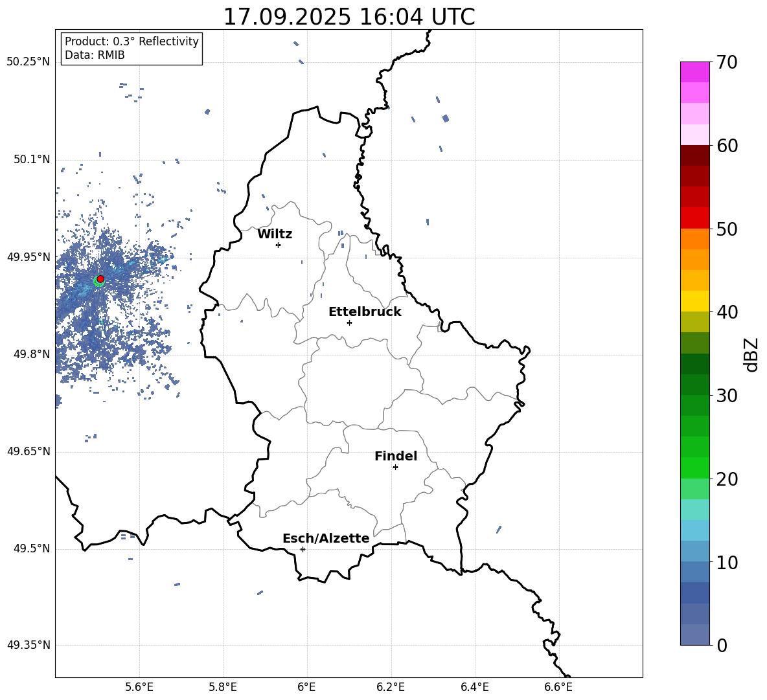
Task: Click the Ettelbruck station label
Action: [x=365, y=312]
